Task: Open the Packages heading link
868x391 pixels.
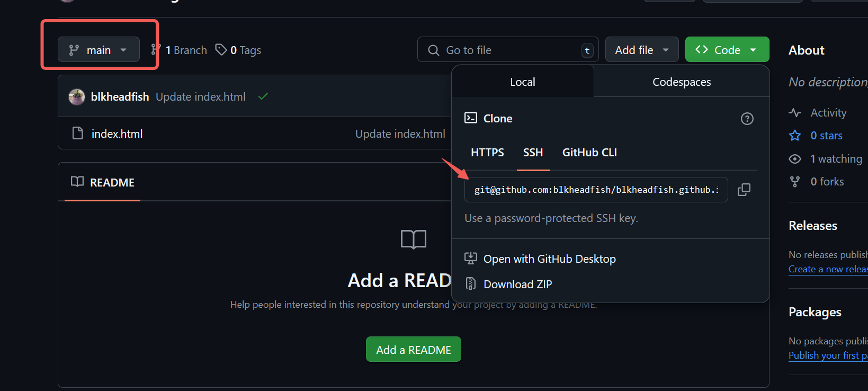Action: 815,312
